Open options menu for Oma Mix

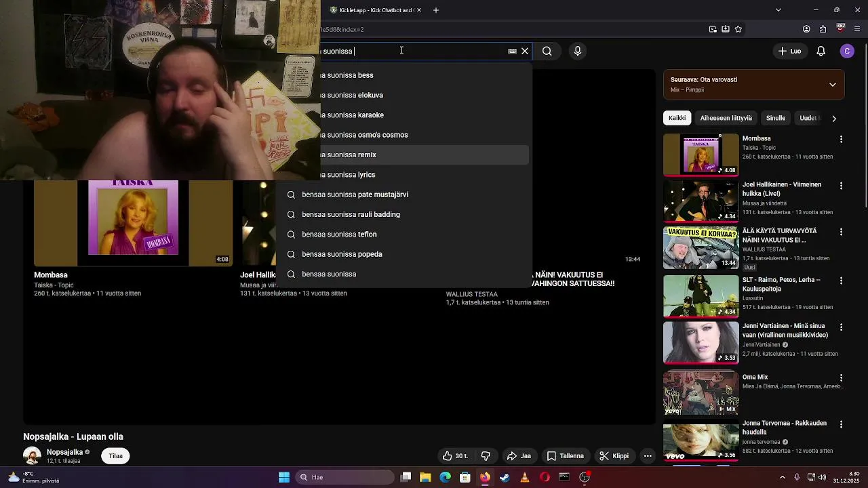tap(841, 378)
